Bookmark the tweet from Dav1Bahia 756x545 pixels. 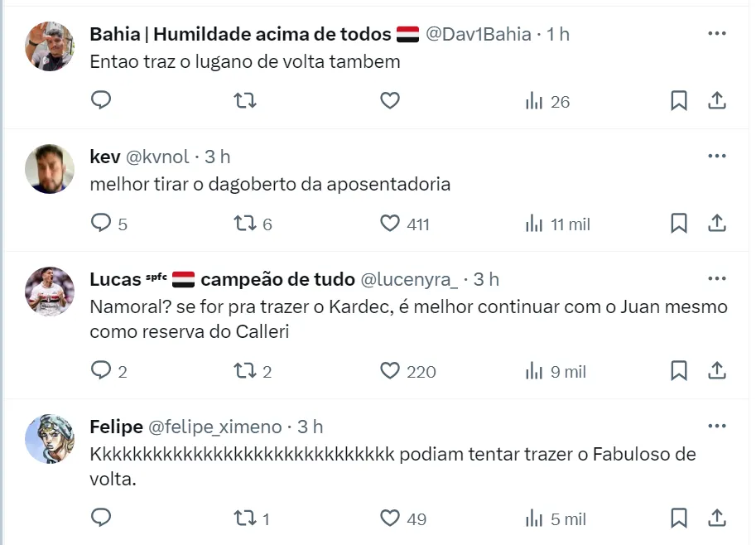tap(678, 101)
